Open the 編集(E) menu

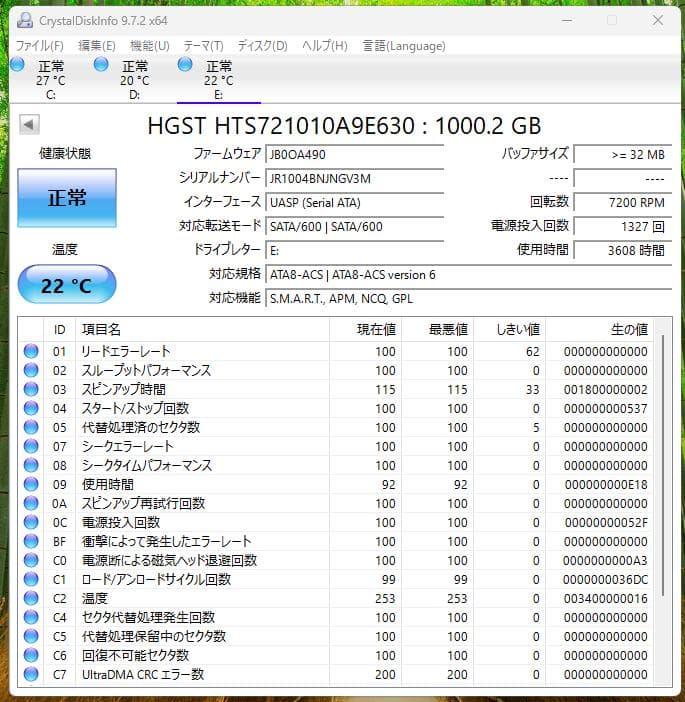coord(97,46)
